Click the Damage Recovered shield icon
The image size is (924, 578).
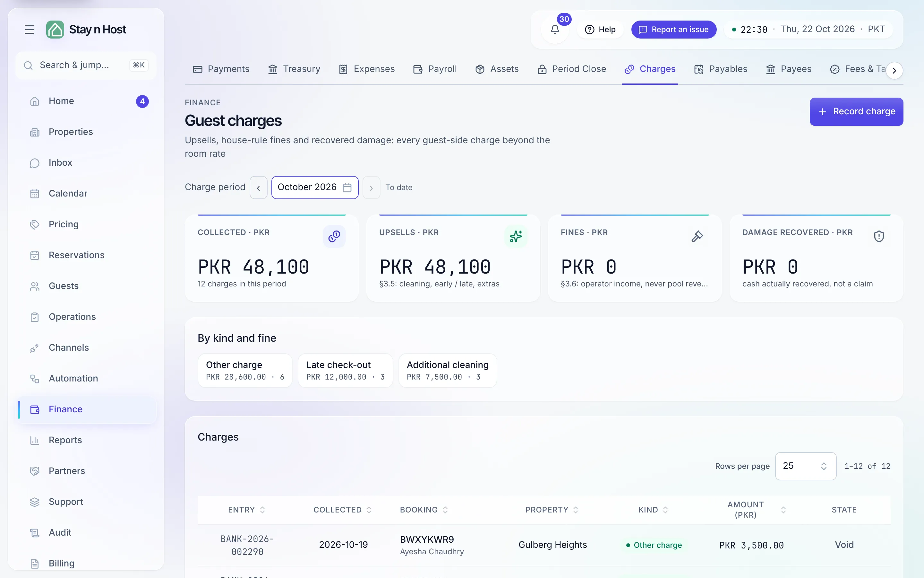tap(879, 236)
